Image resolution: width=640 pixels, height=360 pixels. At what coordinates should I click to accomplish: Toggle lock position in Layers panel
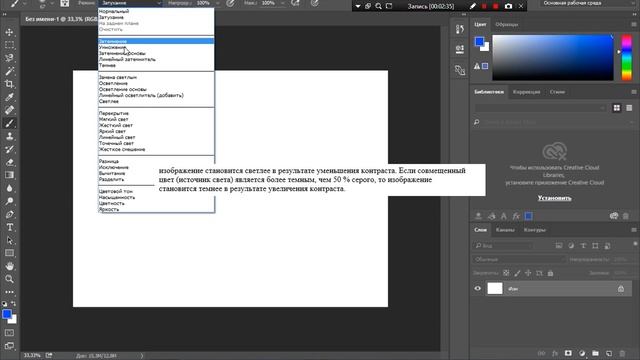528,273
